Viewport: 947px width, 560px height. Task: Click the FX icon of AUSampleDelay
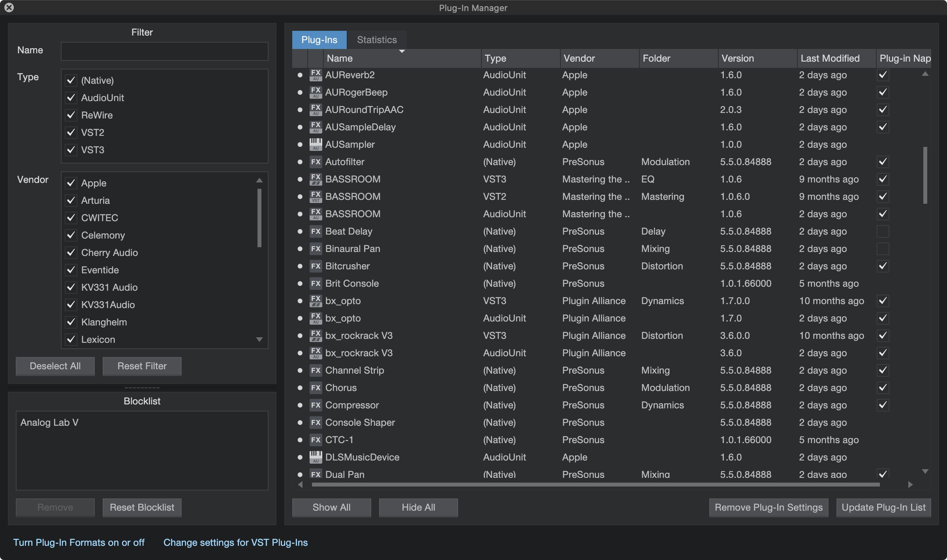point(316,127)
